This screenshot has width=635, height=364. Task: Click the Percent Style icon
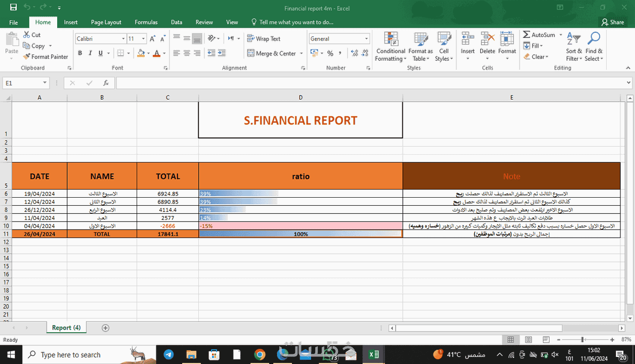pos(330,53)
